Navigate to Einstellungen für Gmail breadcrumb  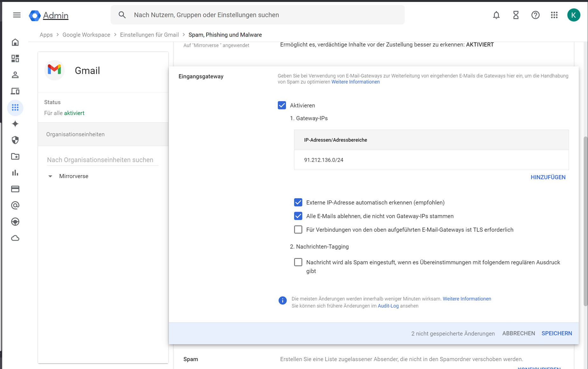click(149, 35)
